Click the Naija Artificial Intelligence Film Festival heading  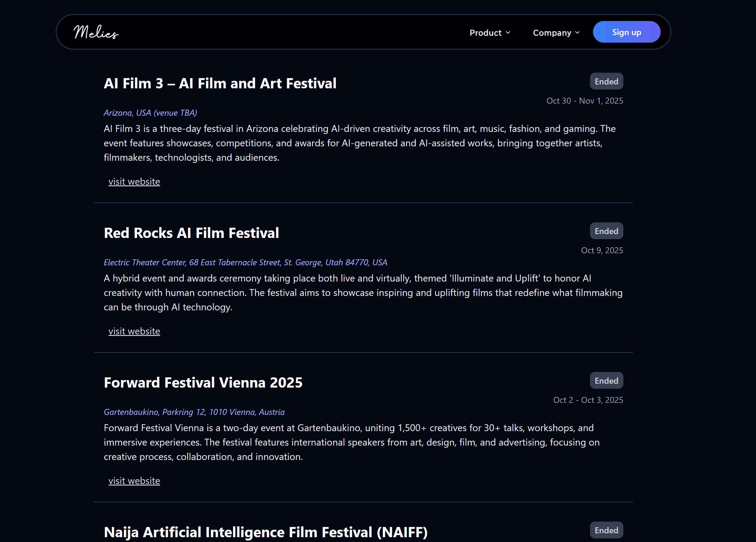tap(266, 532)
